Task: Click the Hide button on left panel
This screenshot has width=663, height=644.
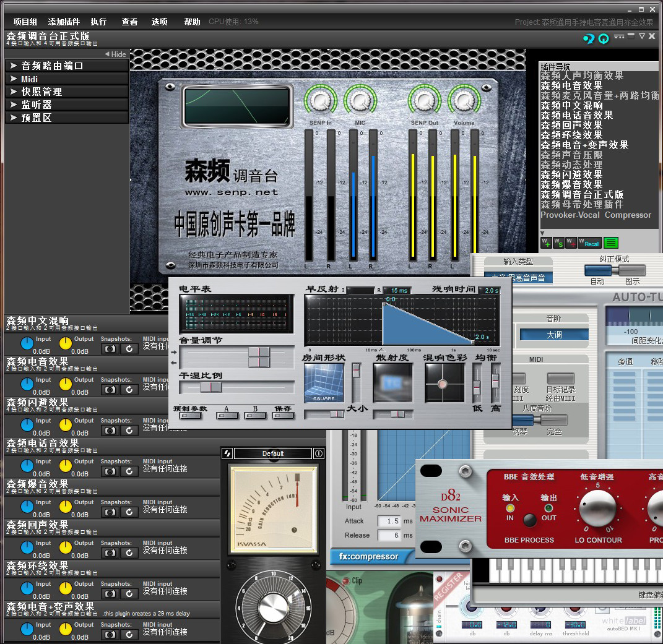Action: point(115,54)
